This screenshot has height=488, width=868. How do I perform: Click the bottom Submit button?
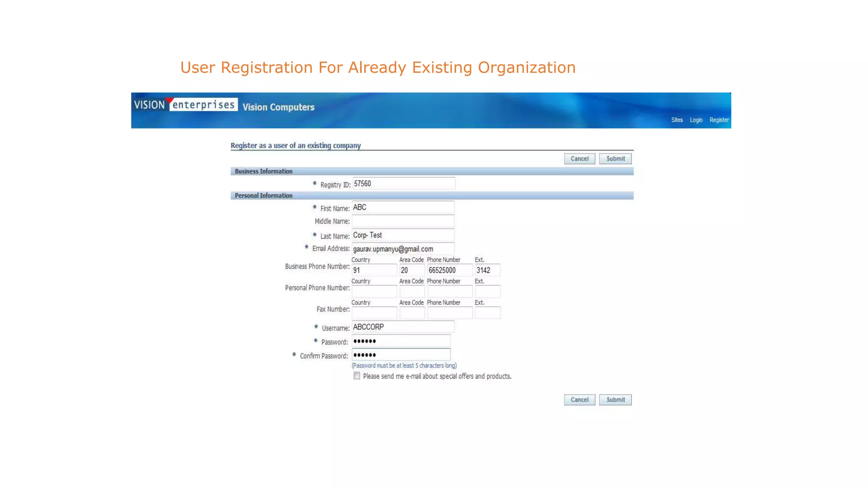point(615,399)
